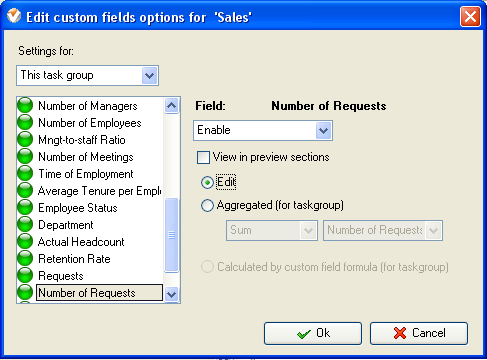487x360 pixels.
Task: Click the green icon beside Number of Managers
Action: 25,105
